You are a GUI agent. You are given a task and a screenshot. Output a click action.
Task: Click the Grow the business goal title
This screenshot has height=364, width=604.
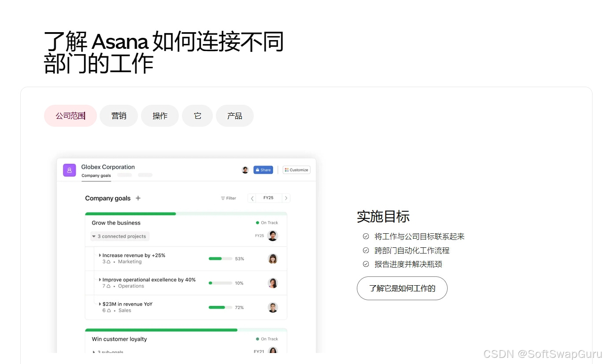click(116, 223)
